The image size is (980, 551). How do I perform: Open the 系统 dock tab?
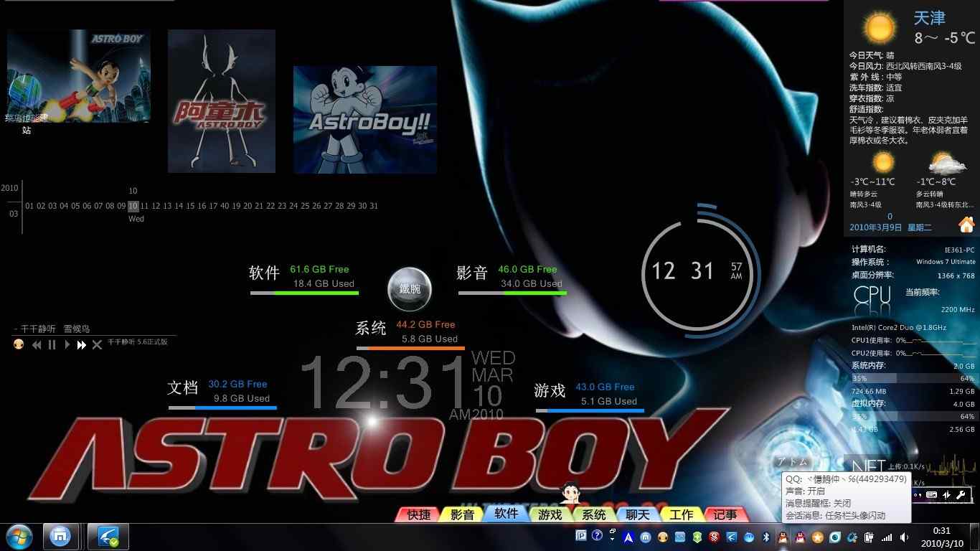[x=594, y=514]
